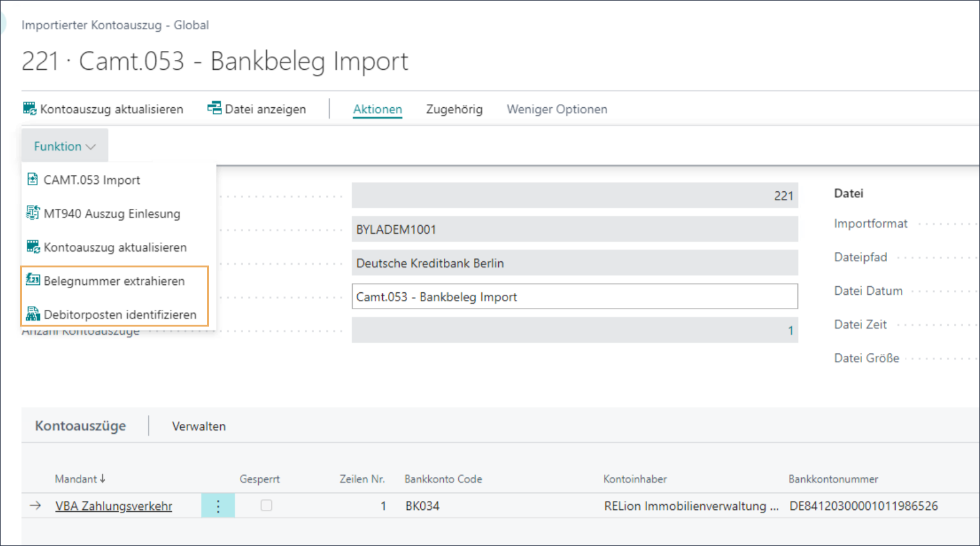This screenshot has height=546, width=980.
Task: Click the field showing value 1
Action: pyautogui.click(x=575, y=330)
